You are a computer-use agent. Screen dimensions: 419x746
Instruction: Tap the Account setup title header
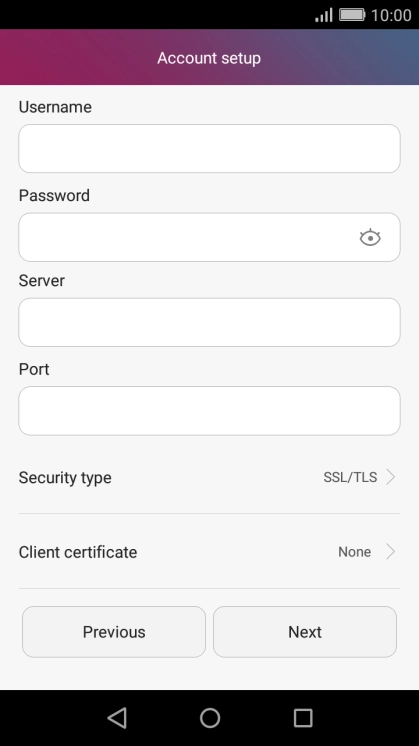pyautogui.click(x=209, y=58)
